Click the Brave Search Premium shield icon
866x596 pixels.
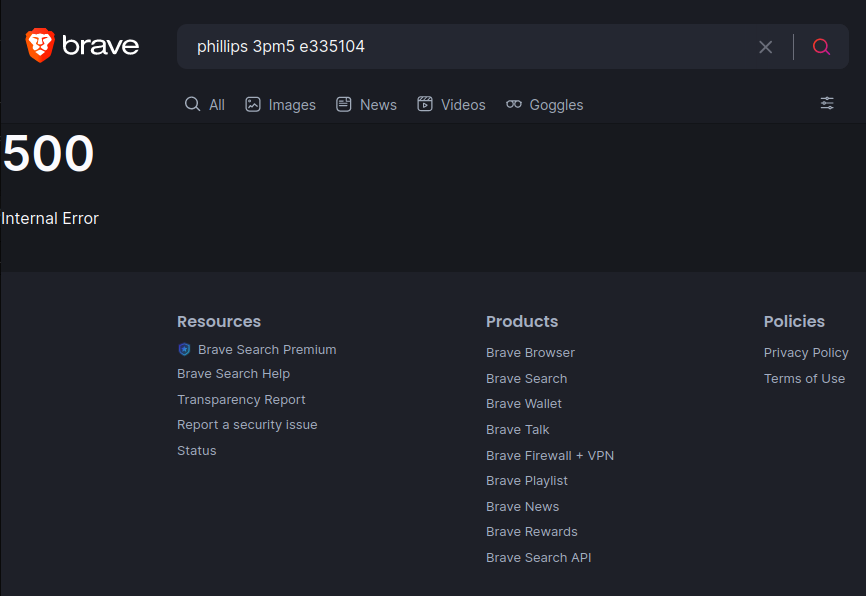tap(184, 350)
